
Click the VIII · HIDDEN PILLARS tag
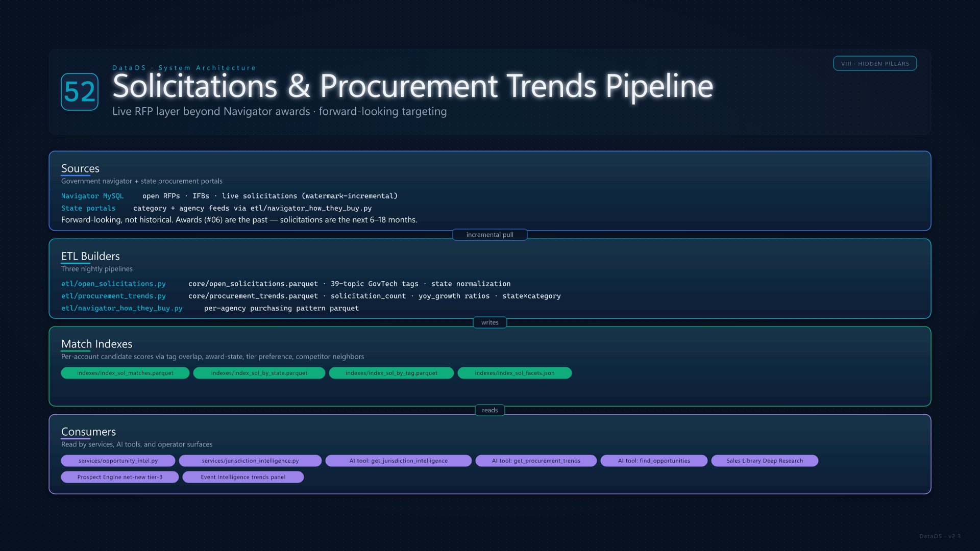coord(875,64)
